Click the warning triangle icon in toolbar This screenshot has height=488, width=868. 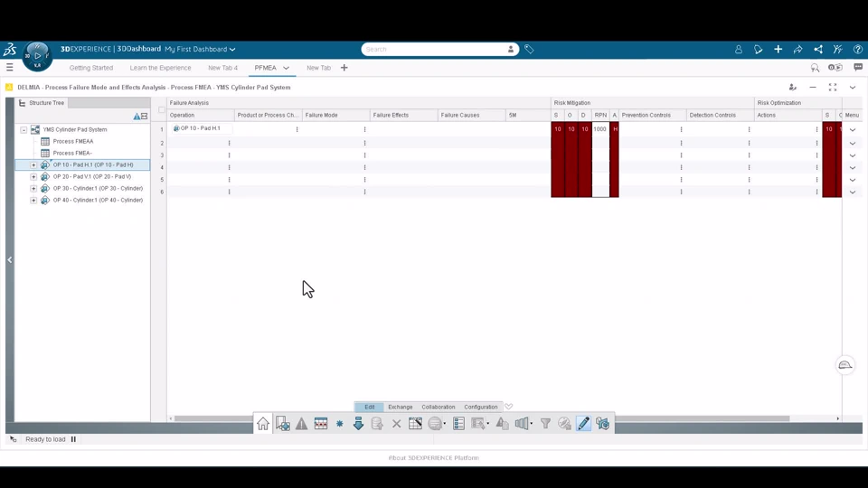tap(301, 424)
